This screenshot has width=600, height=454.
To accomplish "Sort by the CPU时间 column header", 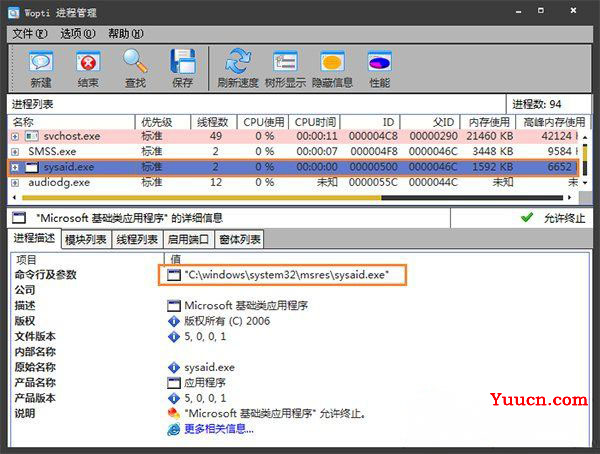I will [314, 122].
